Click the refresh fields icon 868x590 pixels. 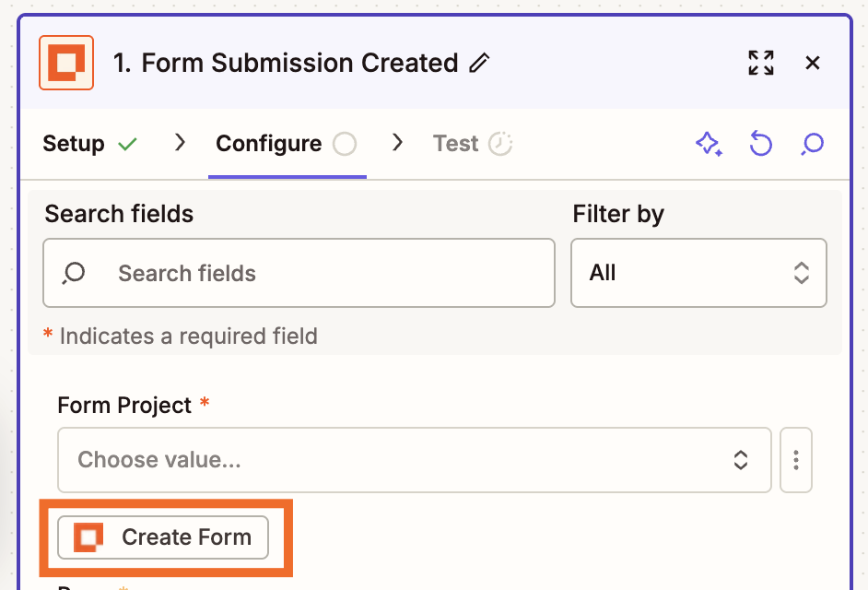[760, 144]
